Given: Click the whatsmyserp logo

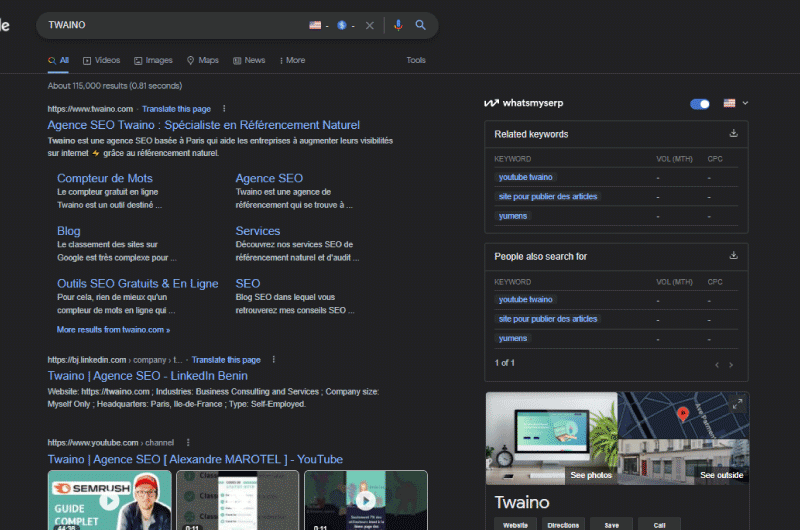Looking at the screenshot, I should tap(523, 103).
